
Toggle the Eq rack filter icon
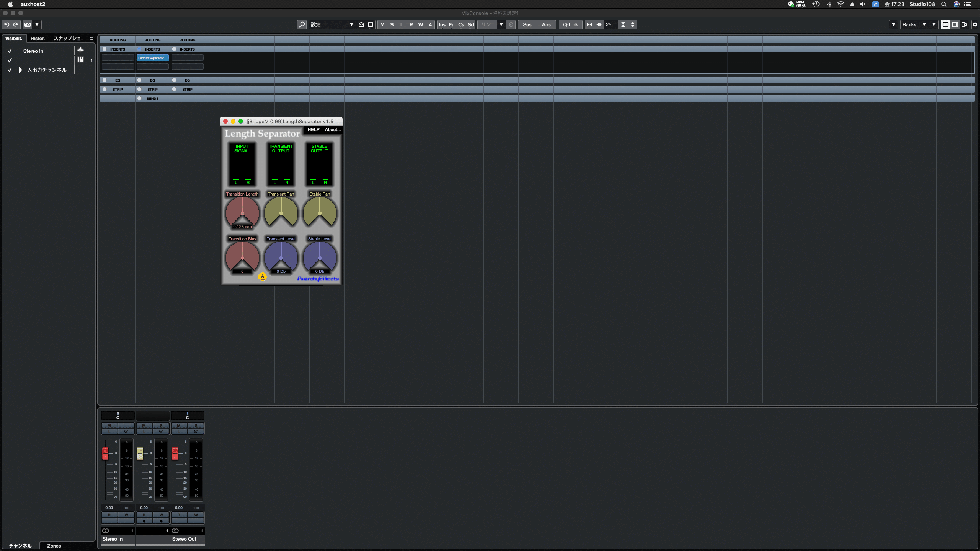tap(452, 24)
